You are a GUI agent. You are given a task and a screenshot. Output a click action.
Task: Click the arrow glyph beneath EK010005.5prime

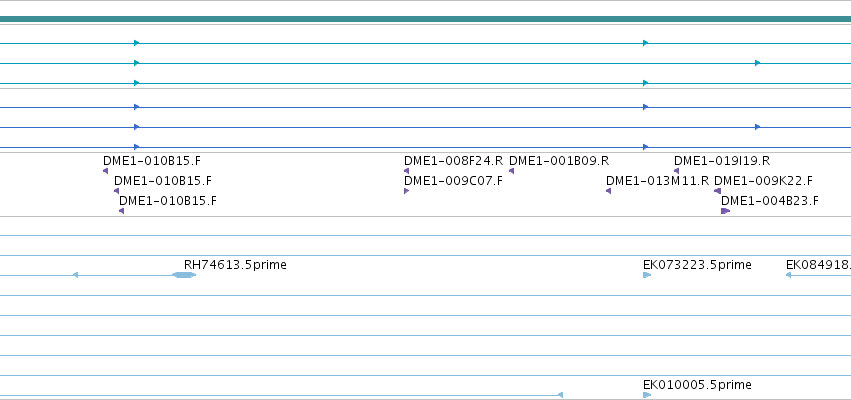click(x=646, y=395)
